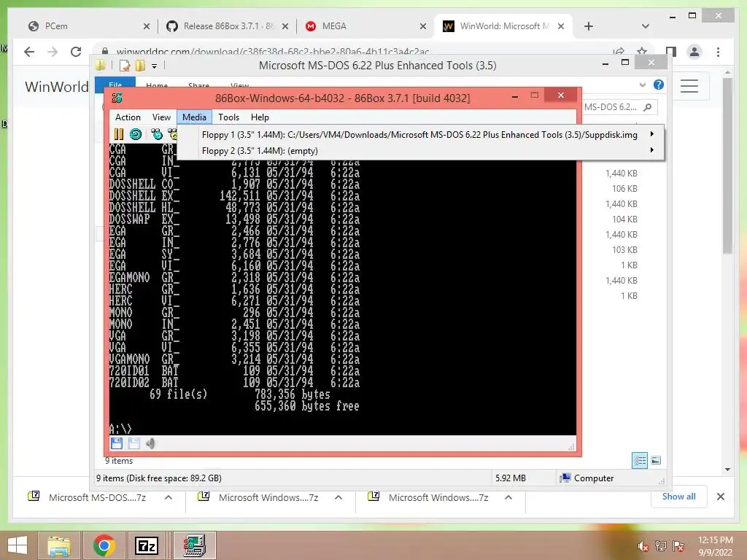The height and width of the screenshot is (560, 747).
Task: Click Show all downloads
Action: pyautogui.click(x=679, y=497)
